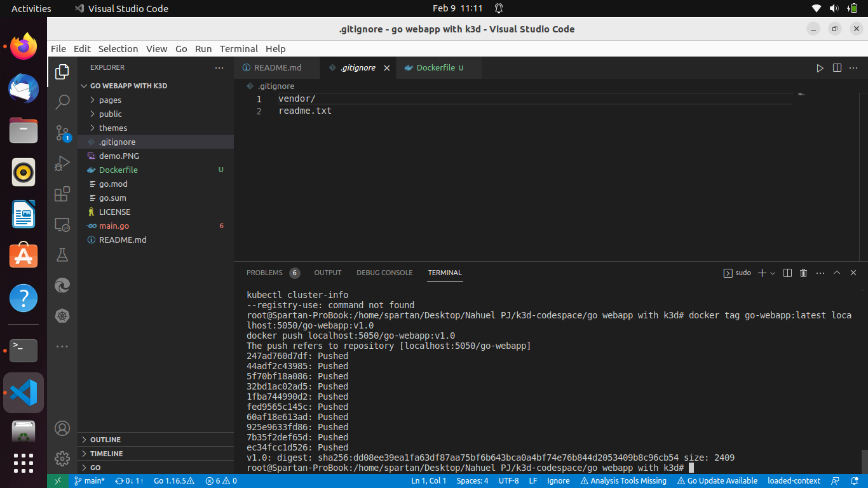The height and width of the screenshot is (488, 868).
Task: Open the File menu
Action: pyautogui.click(x=58, y=49)
